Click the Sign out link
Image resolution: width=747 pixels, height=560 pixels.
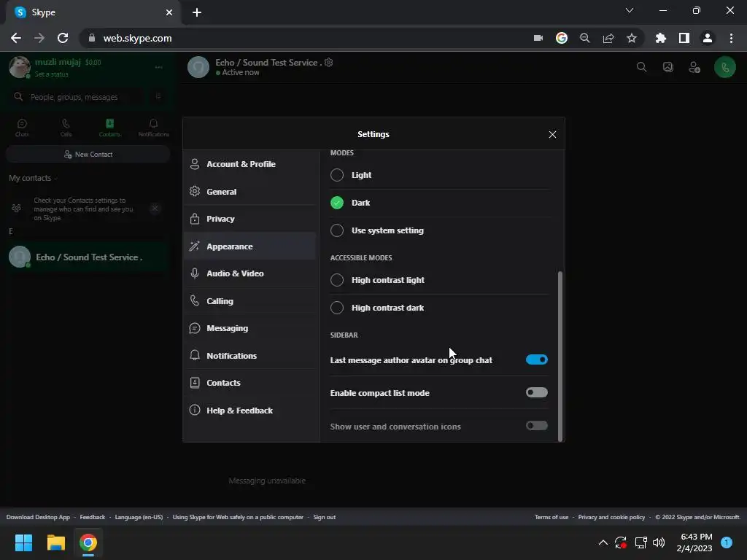[325, 517]
